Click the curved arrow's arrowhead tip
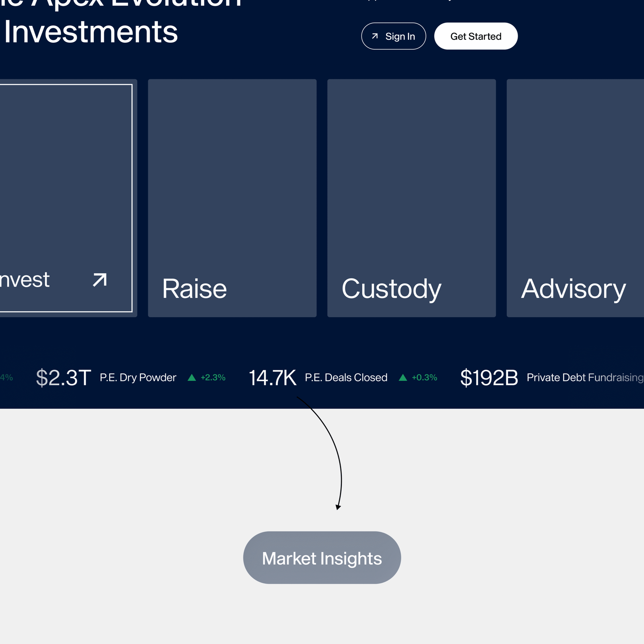 tap(338, 508)
